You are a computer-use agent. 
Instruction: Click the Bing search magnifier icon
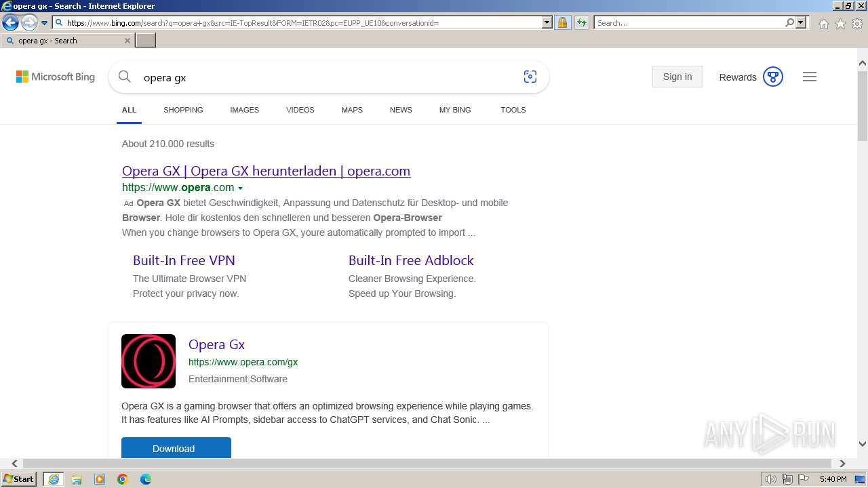point(125,77)
